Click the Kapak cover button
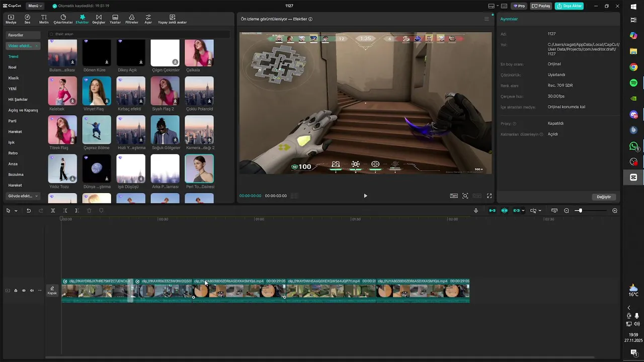The height and width of the screenshot is (362, 644). point(52,291)
